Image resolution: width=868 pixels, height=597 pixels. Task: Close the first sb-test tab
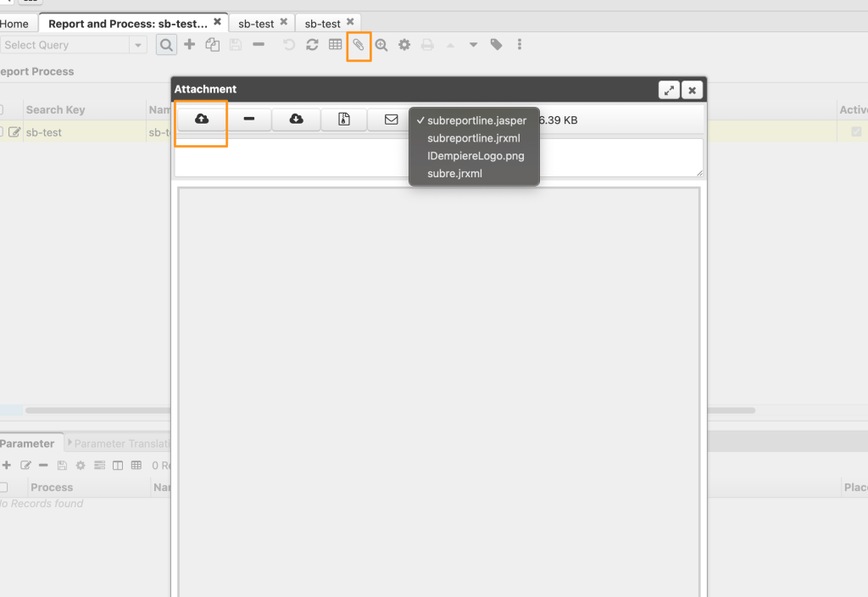pos(284,21)
